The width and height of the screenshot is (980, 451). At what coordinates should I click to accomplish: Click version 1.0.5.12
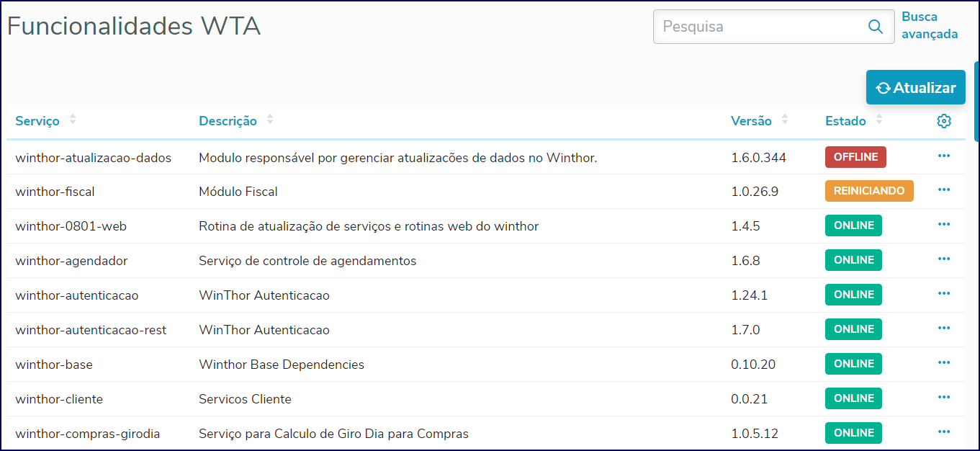(x=755, y=434)
